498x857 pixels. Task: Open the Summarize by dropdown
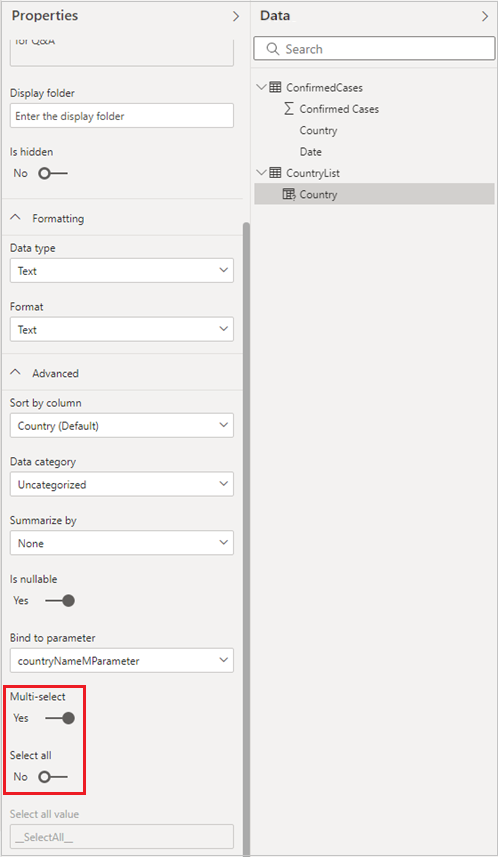[x=122, y=543]
